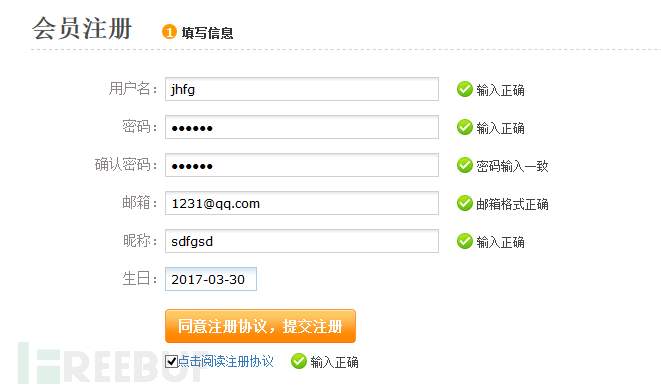
Task: Click the 邮箱 field with 1231@qq.com
Action: pos(302,203)
